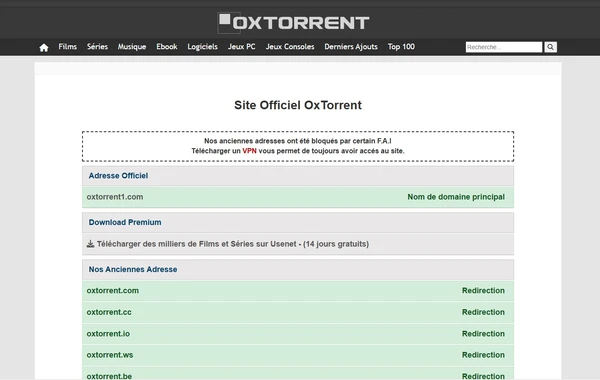Screen dimensions: 600x380
Task: Open the Jeux Consoles section
Action: click(x=290, y=47)
